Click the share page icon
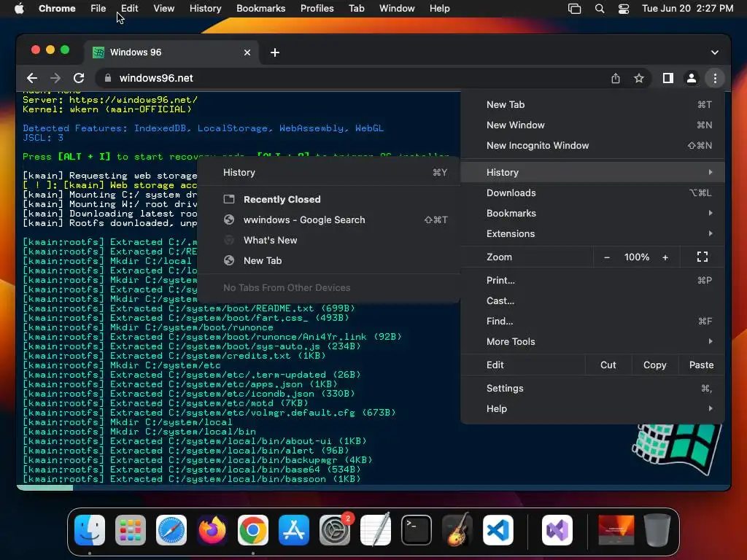Screen dimensions: 747x560 616,78
